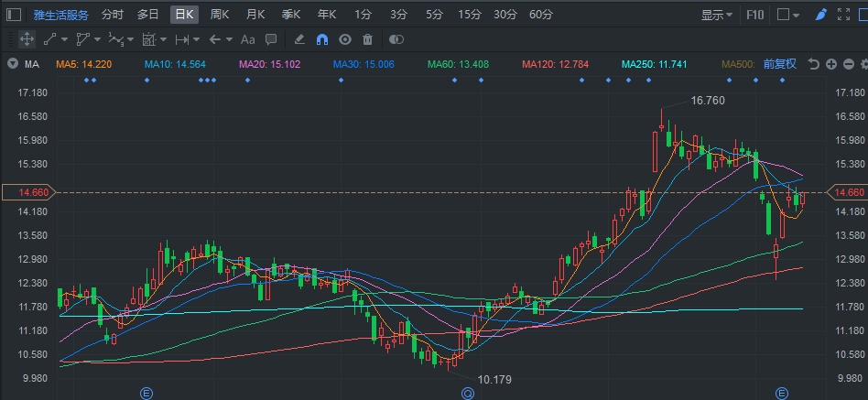Click the MA120: 12.784 label
This screenshot has height=400, width=868.
[x=555, y=64]
